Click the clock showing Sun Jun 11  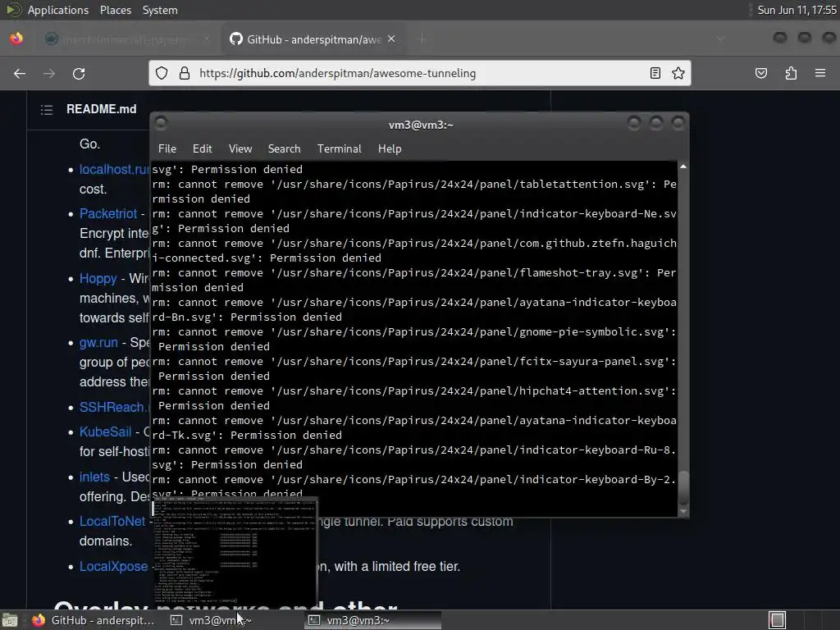[797, 10]
